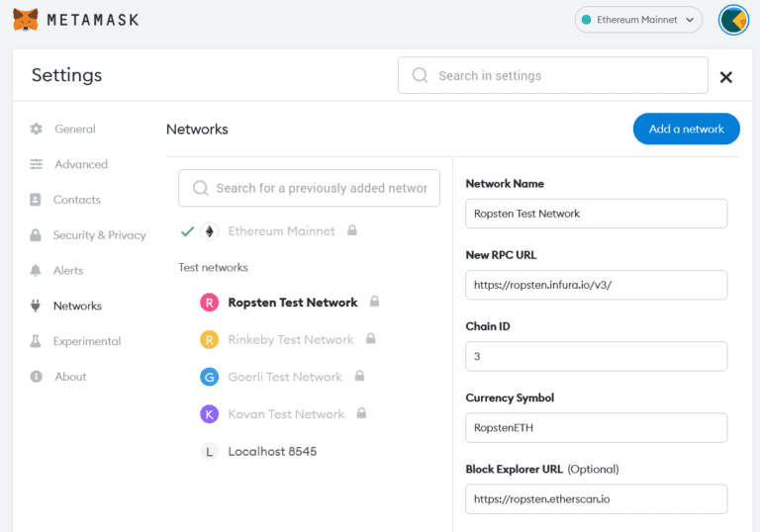The height and width of the screenshot is (532, 760).
Task: Click the Networks plug icon
Action: click(36, 306)
